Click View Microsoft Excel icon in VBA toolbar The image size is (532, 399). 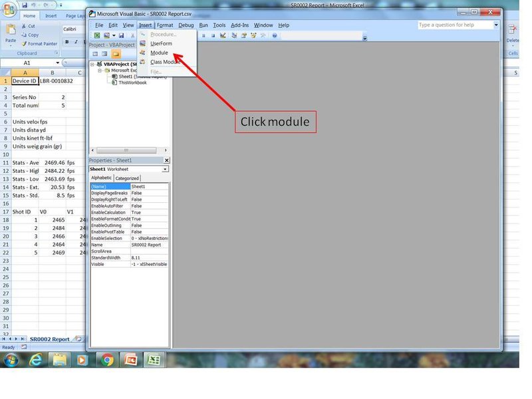point(97,35)
